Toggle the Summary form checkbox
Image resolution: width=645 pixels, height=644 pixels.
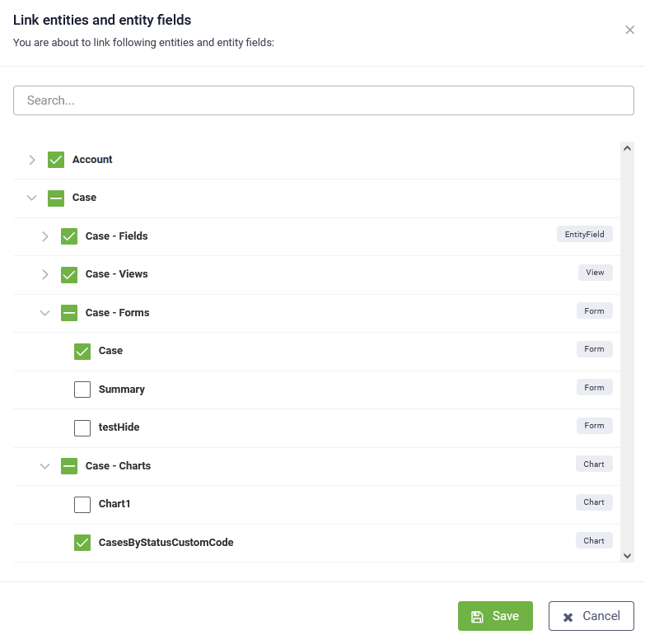click(x=82, y=390)
